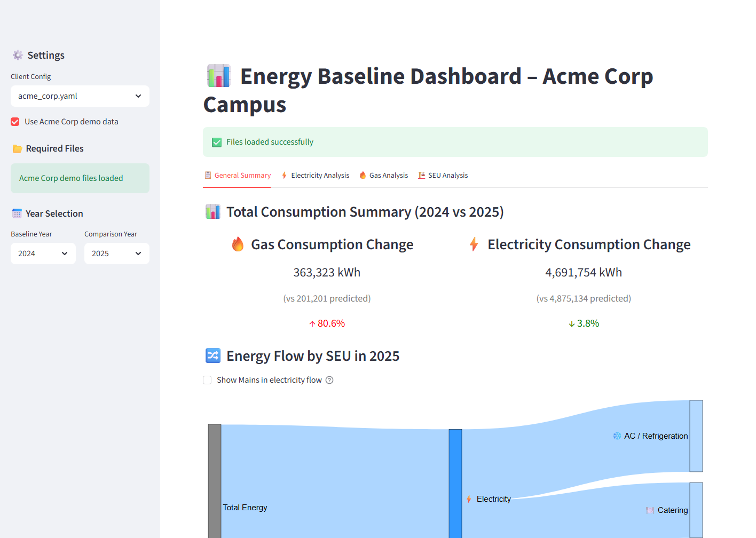Click the Catering plate icon in Sankey
756x538 pixels.
[x=650, y=510]
